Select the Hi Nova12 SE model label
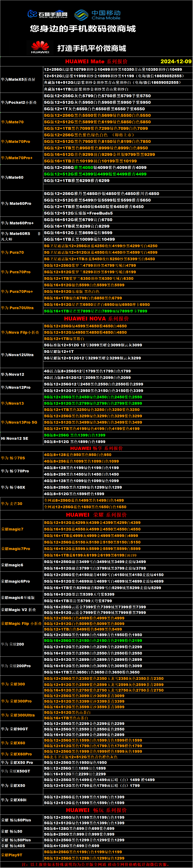This screenshot has height=868, width=193. [15, 438]
